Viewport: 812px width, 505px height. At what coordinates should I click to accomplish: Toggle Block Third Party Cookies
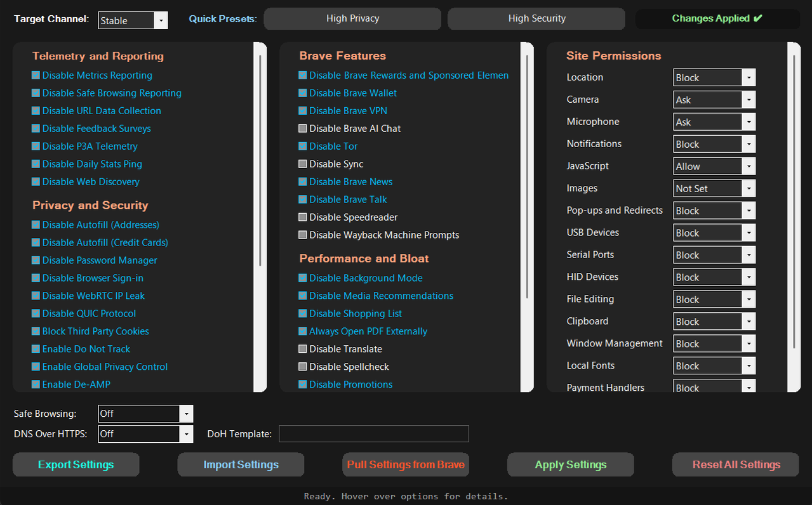point(90,332)
